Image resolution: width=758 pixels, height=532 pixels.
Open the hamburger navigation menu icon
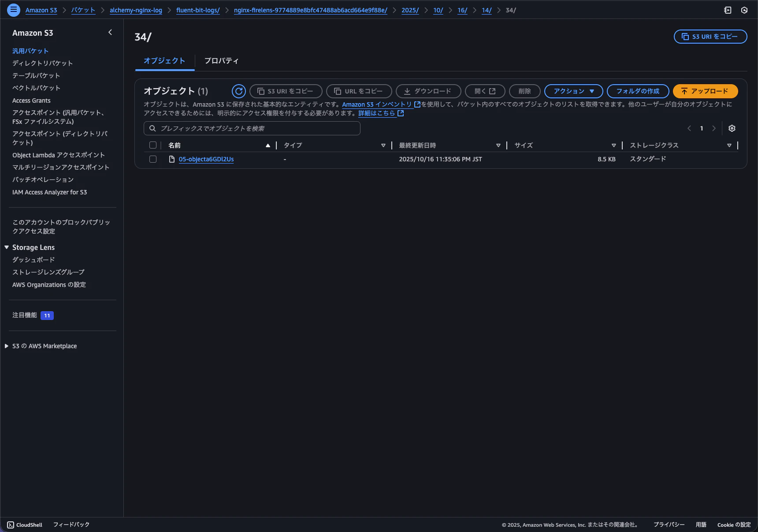(x=14, y=10)
